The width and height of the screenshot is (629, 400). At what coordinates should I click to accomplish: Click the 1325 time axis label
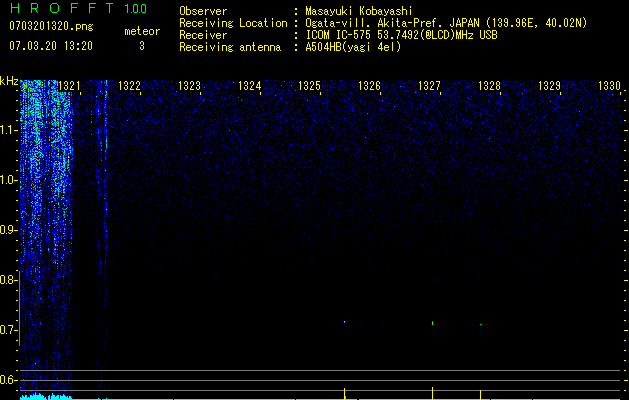(310, 86)
